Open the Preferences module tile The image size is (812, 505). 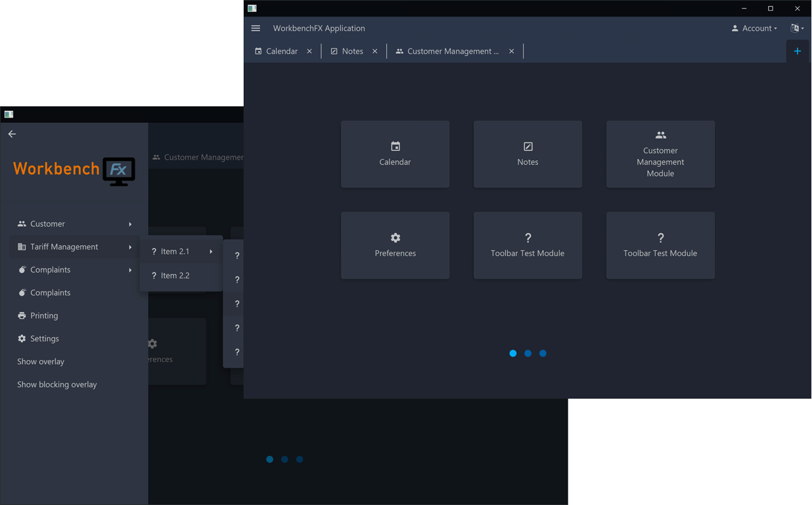click(x=395, y=245)
